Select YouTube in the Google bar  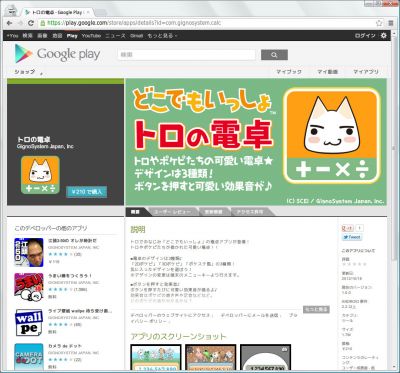(x=91, y=36)
